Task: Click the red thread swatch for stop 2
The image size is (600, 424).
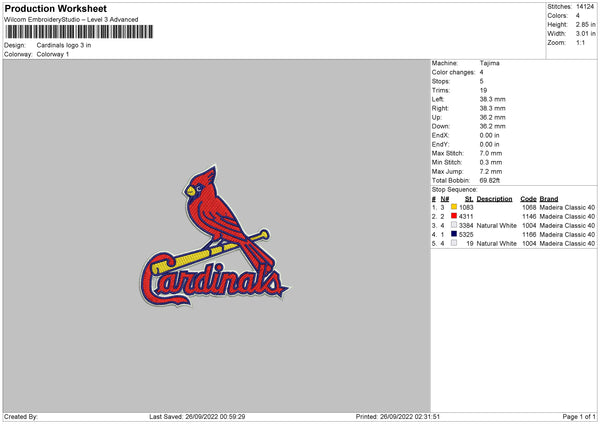Action: click(454, 216)
